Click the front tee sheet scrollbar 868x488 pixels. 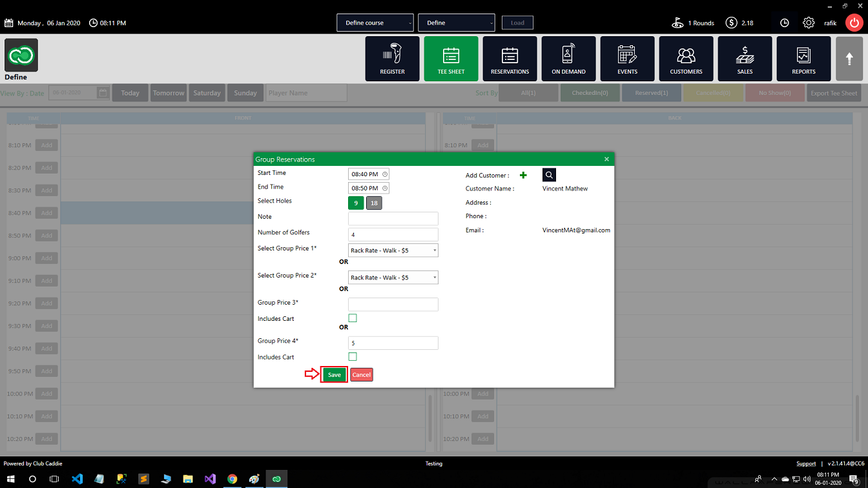pos(429,419)
